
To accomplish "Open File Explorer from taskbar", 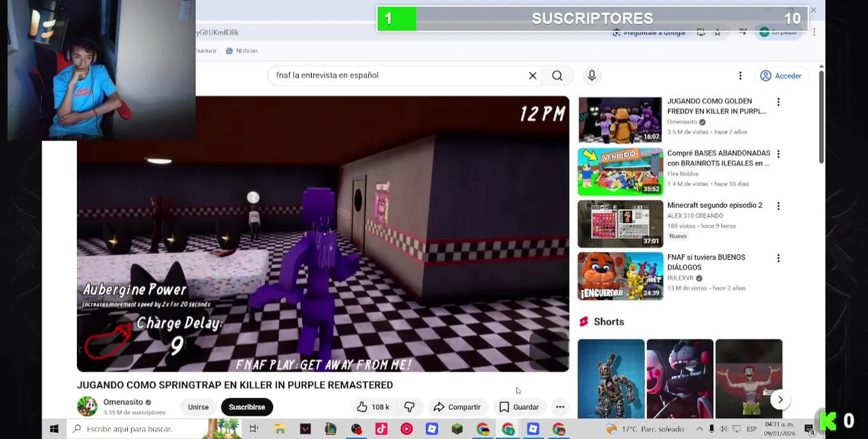I will 280,429.
